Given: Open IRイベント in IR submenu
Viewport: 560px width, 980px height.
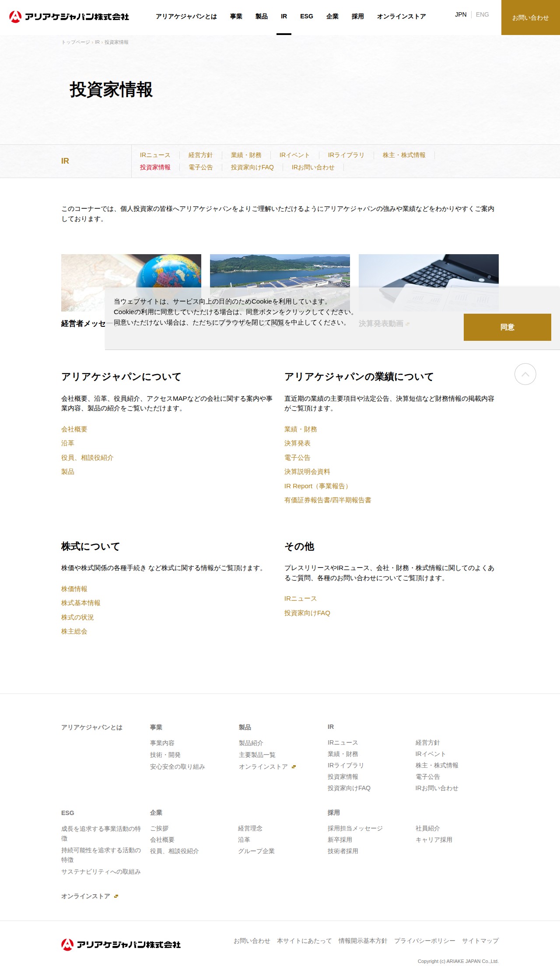Looking at the screenshot, I should [295, 155].
